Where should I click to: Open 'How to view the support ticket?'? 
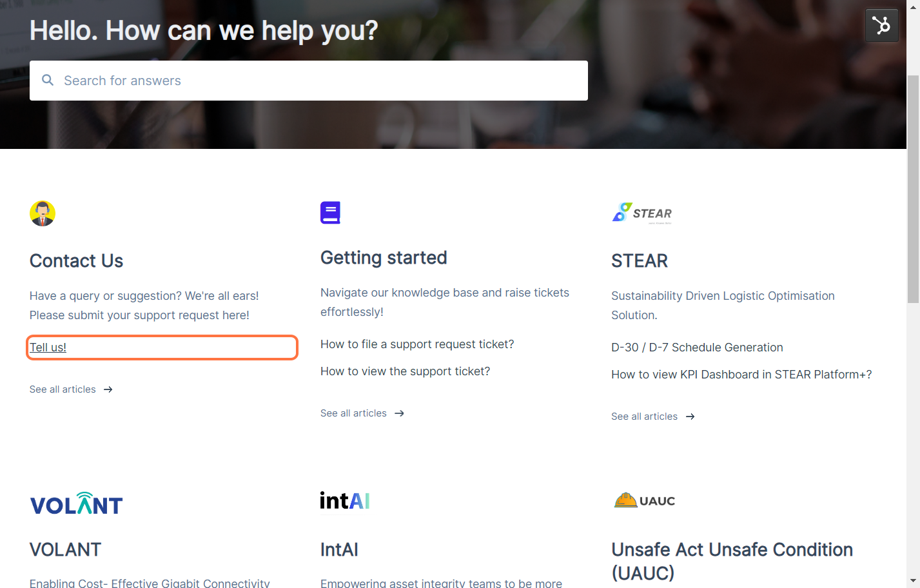click(405, 371)
